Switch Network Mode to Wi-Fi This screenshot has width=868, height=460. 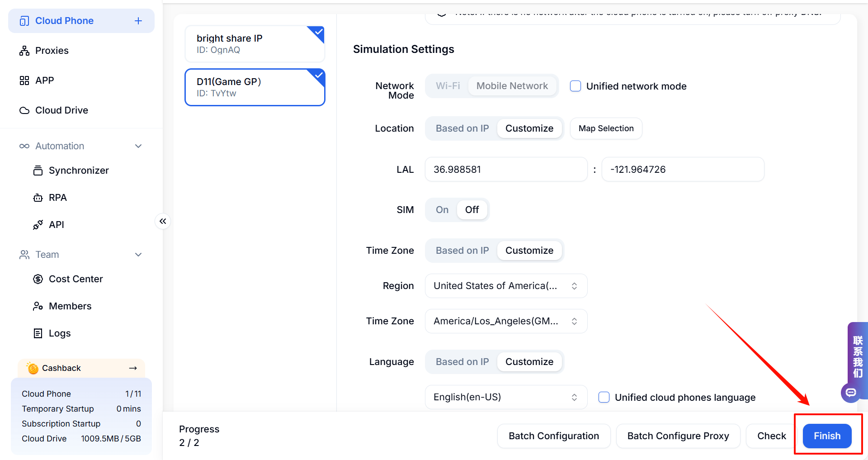tap(448, 86)
